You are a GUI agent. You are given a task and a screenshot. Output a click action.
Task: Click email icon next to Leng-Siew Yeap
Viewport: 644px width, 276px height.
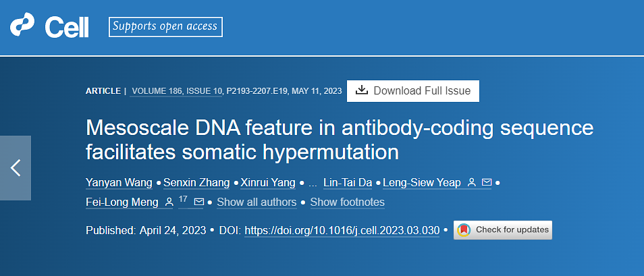[487, 182]
